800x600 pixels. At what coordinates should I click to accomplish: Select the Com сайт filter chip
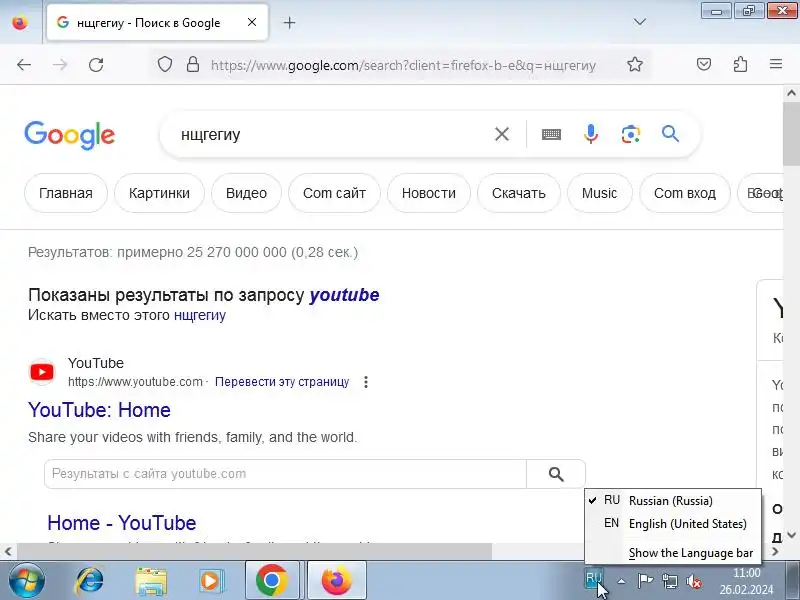click(334, 193)
